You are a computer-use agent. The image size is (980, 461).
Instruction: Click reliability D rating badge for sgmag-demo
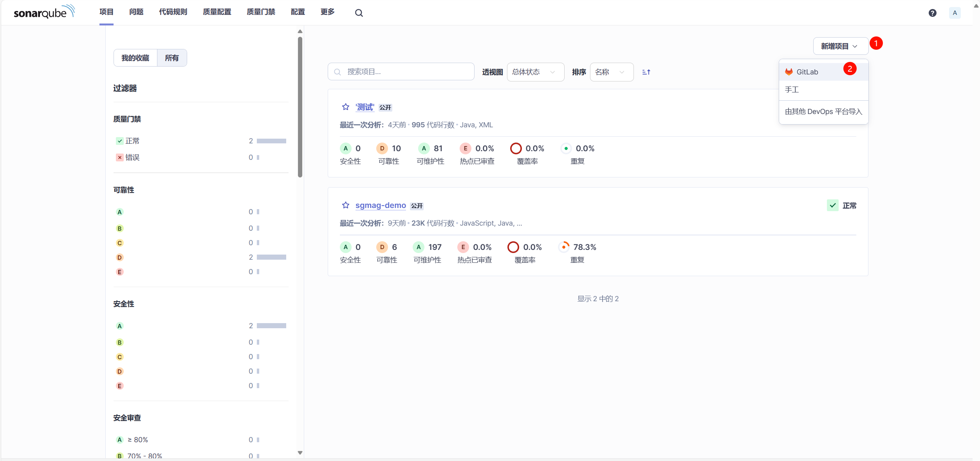pos(382,247)
